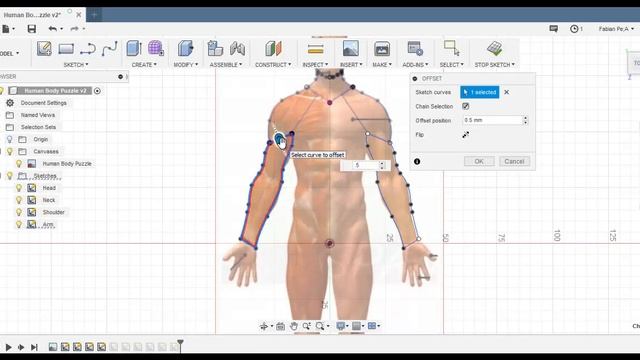Toggle visibility bulb for Human Body Puzzle canvas
This screenshot has width=640, height=360.
coord(19,164)
